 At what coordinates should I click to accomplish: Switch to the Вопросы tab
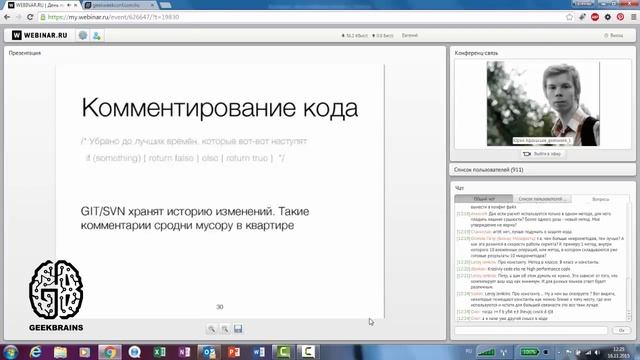tap(600, 199)
